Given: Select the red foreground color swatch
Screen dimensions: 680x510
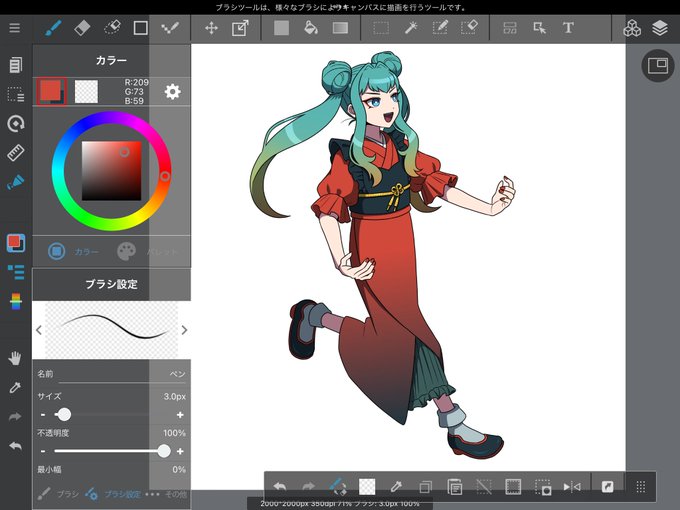Looking at the screenshot, I should [x=51, y=91].
